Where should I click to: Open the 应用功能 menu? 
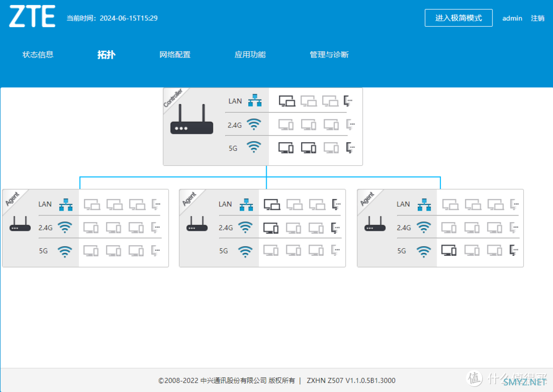point(250,55)
